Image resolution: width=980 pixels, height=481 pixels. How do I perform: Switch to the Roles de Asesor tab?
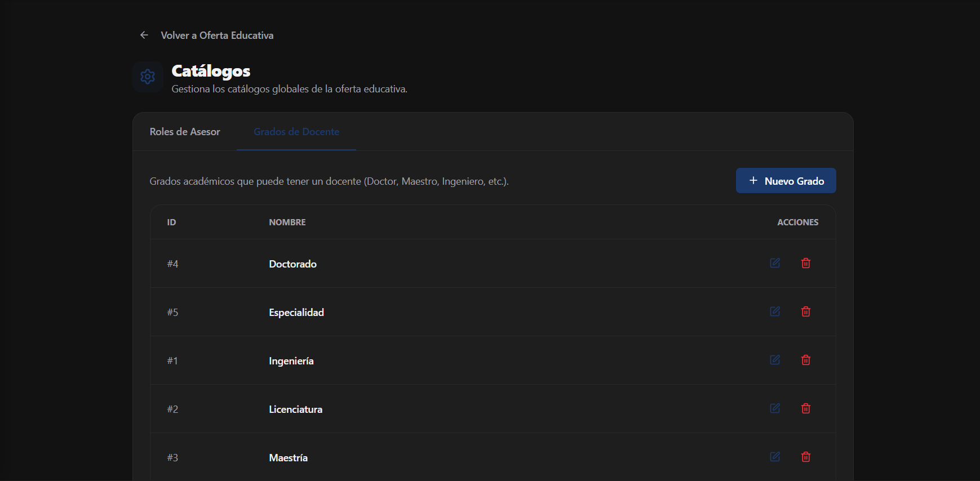(x=185, y=132)
